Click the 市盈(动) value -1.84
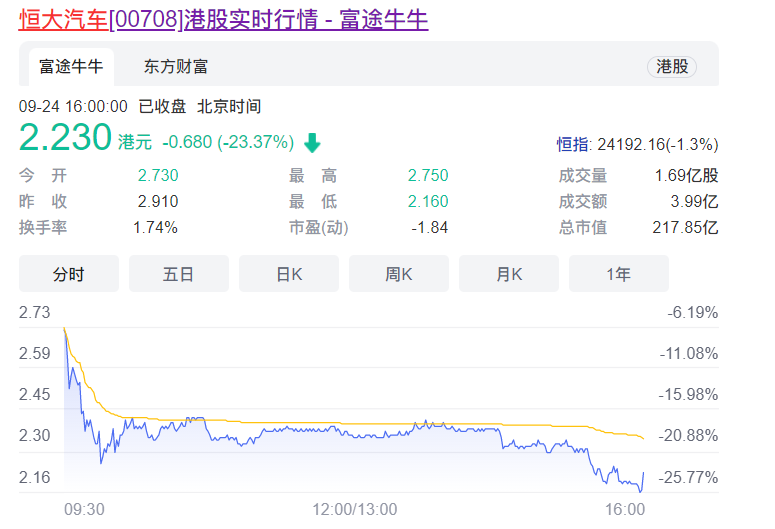The image size is (775, 529). pyautogui.click(x=430, y=227)
